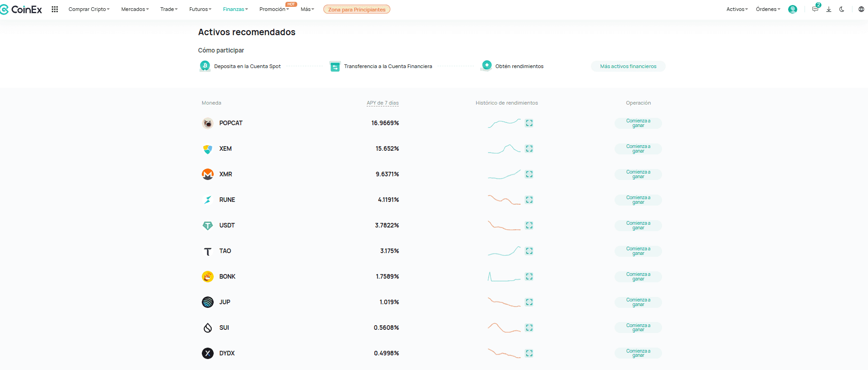Open Finanzas dropdown menu

236,9
